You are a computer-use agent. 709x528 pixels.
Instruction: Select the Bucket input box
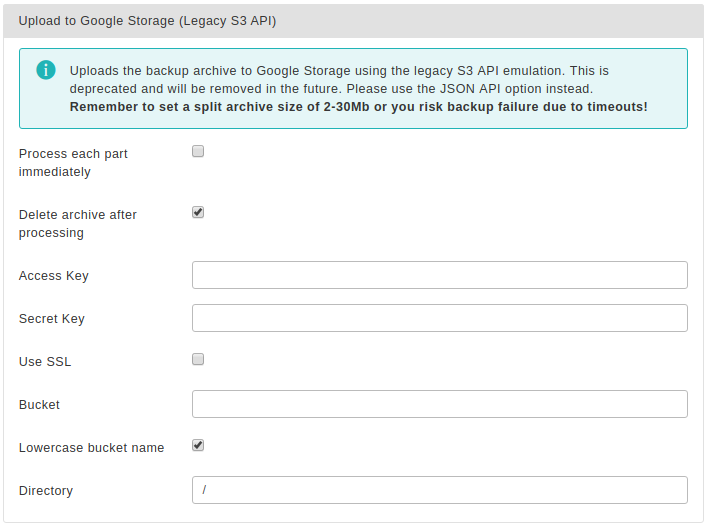click(440, 404)
